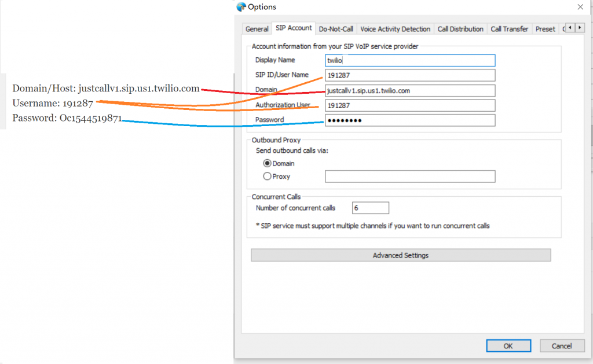This screenshot has width=593, height=364.
Task: Click the Domain field with twilio address
Action: pos(410,90)
